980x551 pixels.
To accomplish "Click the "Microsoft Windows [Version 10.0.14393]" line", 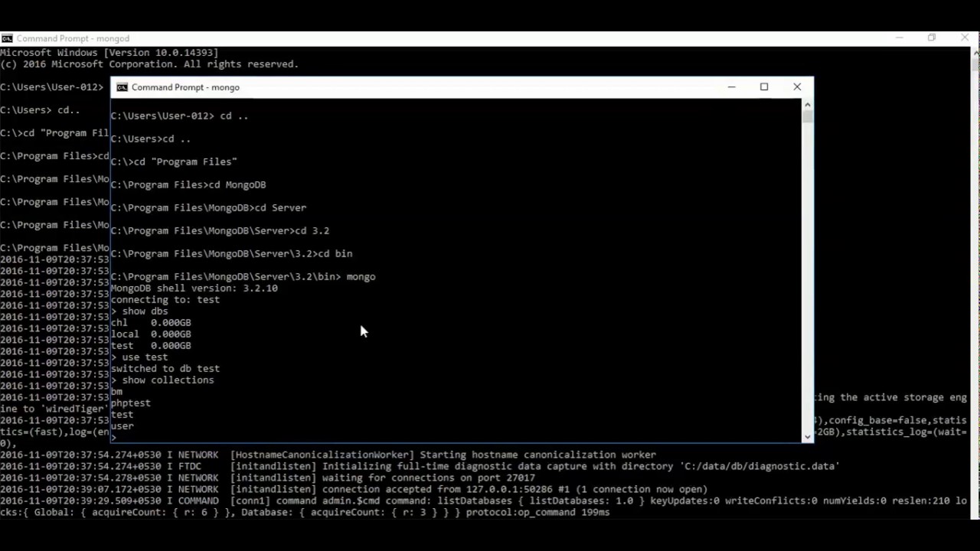I will click(x=109, y=53).
